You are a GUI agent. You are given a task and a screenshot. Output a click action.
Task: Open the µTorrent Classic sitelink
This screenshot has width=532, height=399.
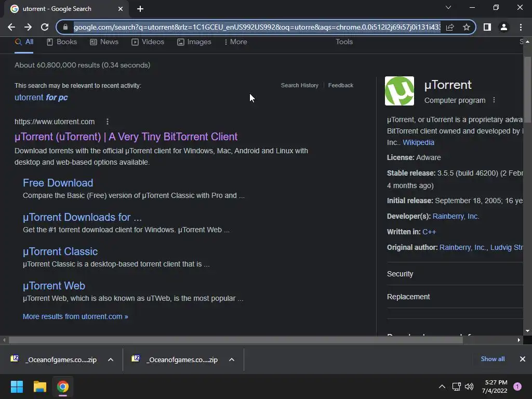pos(60,251)
